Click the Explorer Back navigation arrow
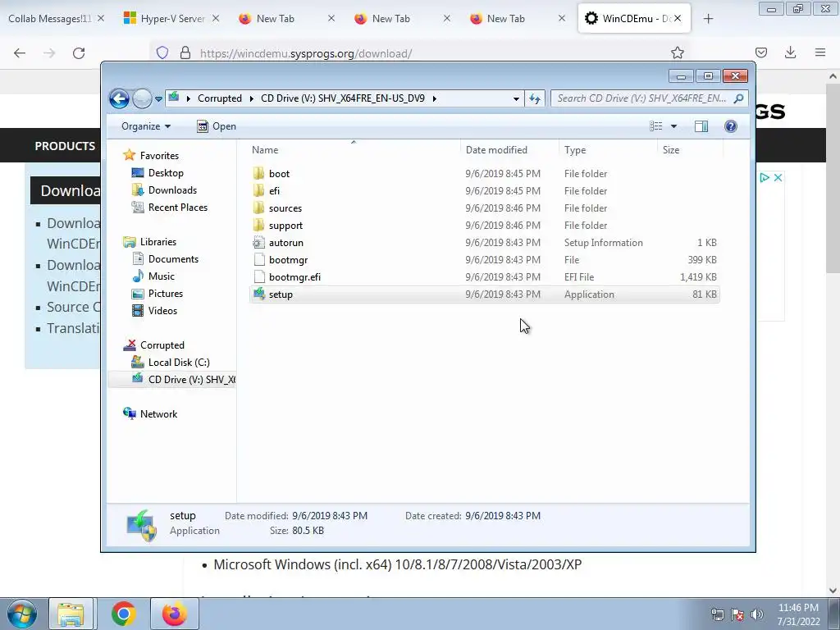The width and height of the screenshot is (840, 630). [119, 98]
